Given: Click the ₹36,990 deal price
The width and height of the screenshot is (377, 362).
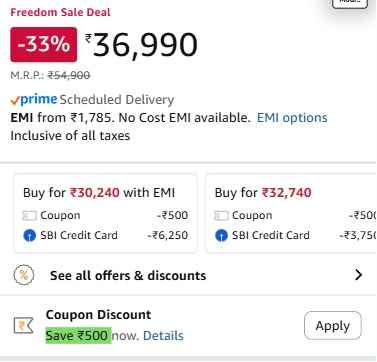Looking at the screenshot, I should click(x=142, y=45).
